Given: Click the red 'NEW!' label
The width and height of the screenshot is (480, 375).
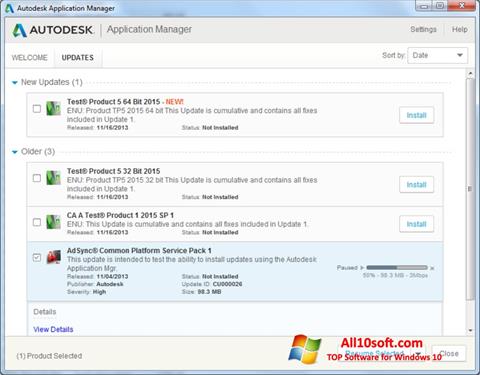Looking at the screenshot, I should [x=175, y=102].
